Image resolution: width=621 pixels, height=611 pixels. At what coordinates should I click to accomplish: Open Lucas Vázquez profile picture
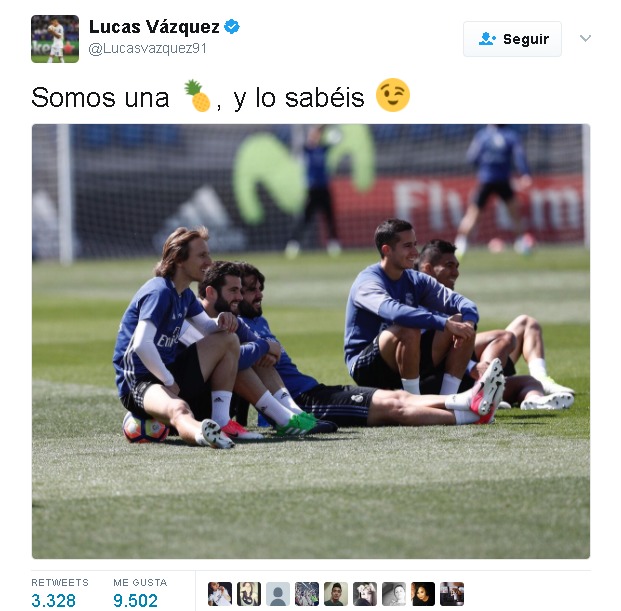55,39
